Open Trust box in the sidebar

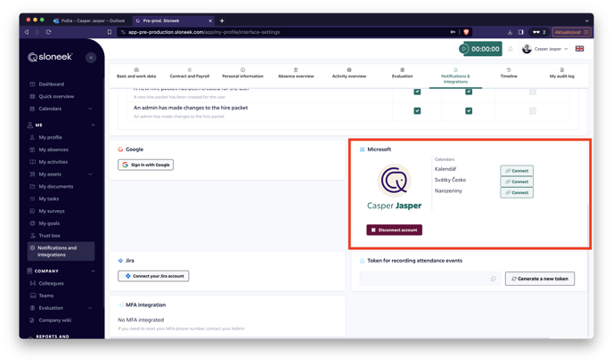(49, 236)
